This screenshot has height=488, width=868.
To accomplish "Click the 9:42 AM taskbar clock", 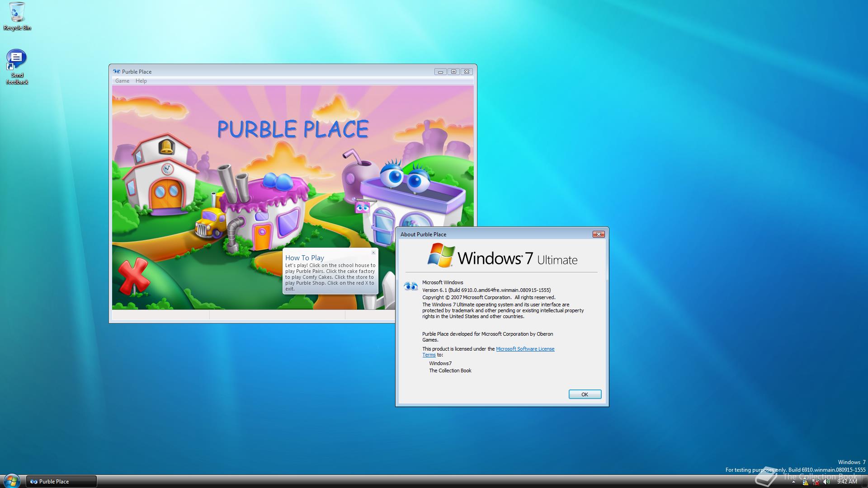I will click(x=847, y=482).
